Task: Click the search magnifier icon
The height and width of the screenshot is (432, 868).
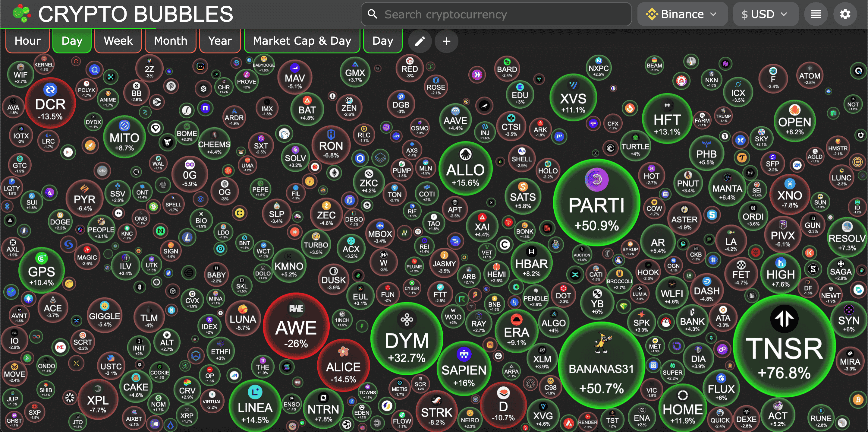Action: pos(372,14)
